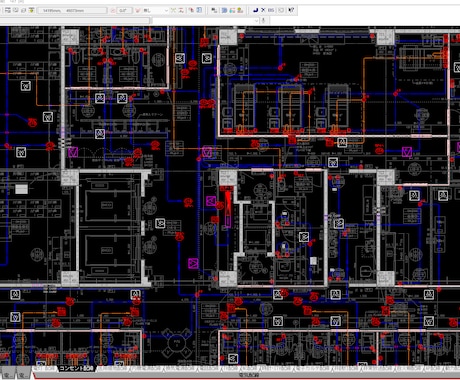
Task: Click the red arrow selection icon
Action: click(191, 10)
